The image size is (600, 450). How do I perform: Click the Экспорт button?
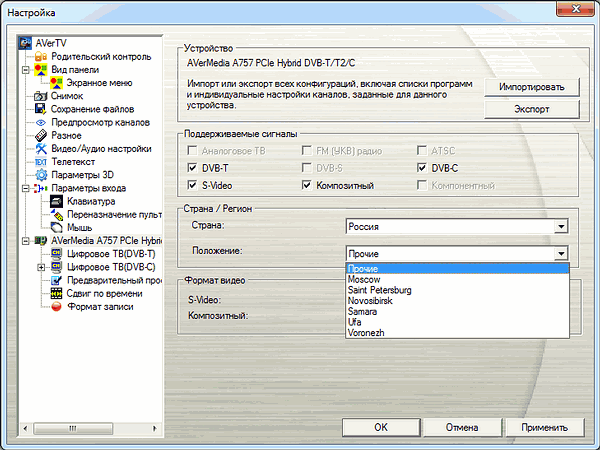point(532,109)
